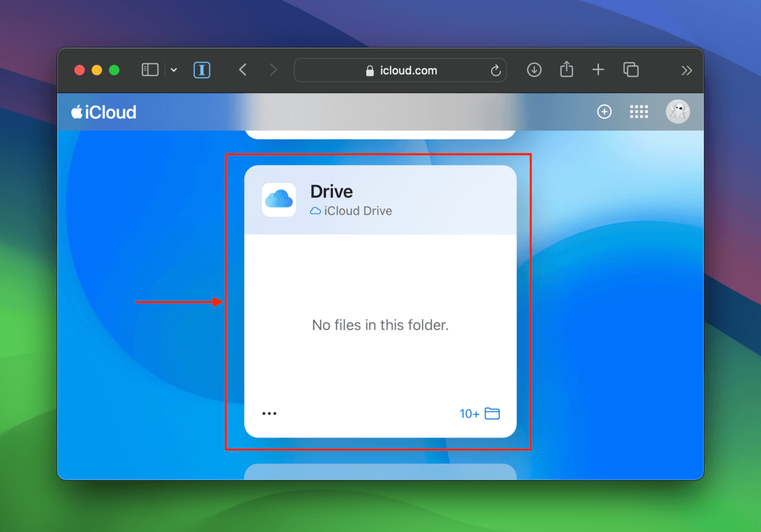Minimize the Safari window

97,70
